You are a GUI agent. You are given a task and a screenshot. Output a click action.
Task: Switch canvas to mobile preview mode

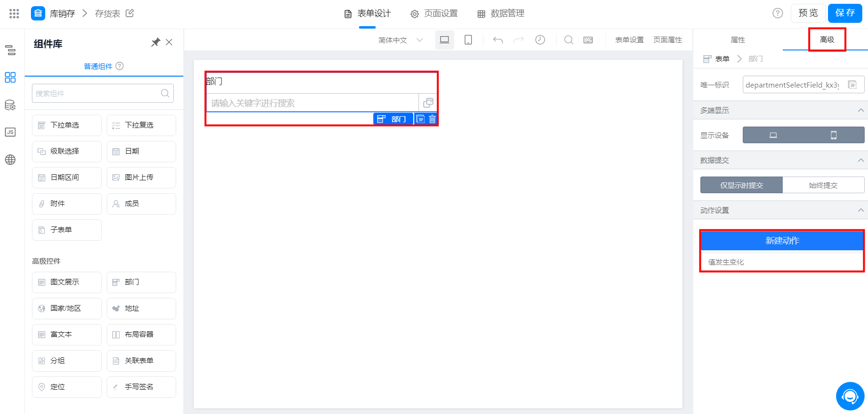click(469, 40)
